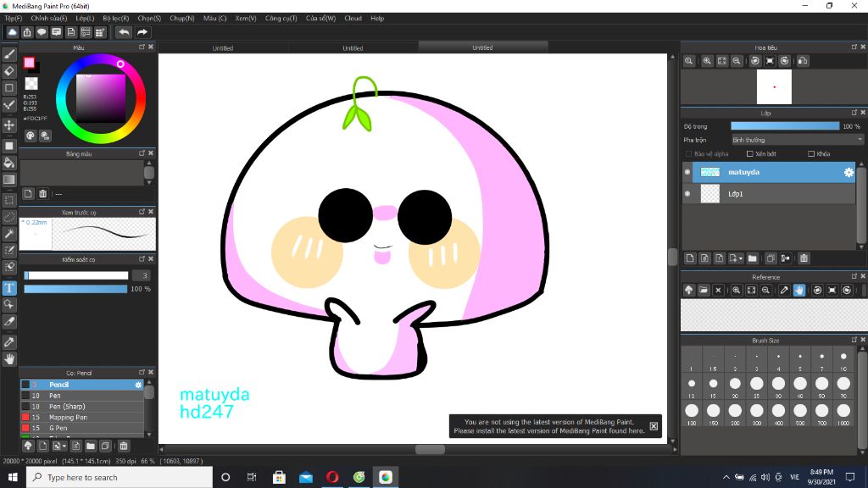Image resolution: width=868 pixels, height=488 pixels.
Task: Expand the add-layer dropdown arrow in layer panel
Action: (x=741, y=258)
